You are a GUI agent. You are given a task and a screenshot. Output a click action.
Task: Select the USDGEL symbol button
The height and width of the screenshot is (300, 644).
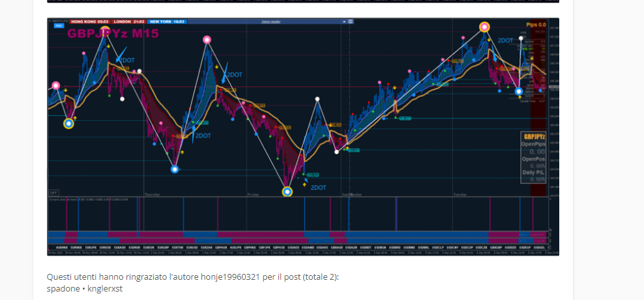point(539,247)
